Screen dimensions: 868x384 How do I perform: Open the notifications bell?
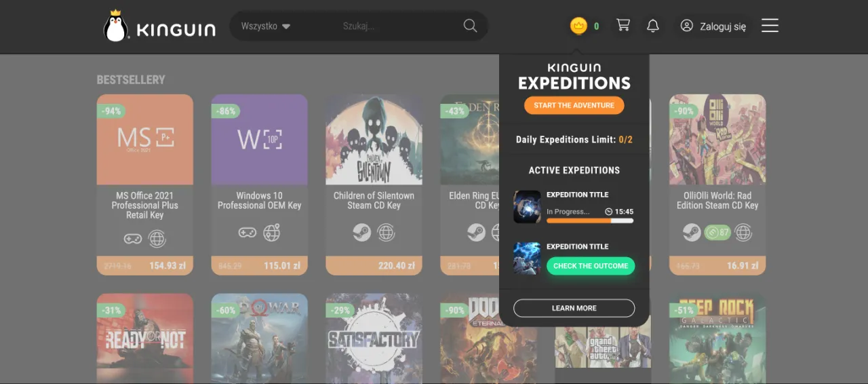click(653, 26)
